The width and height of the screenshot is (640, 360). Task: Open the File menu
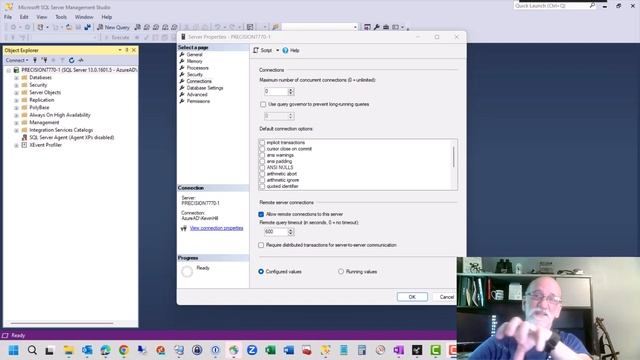pos(8,17)
